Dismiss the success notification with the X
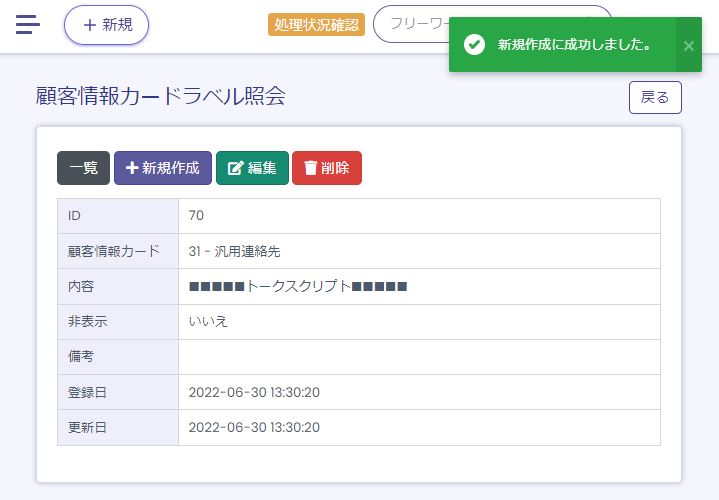Screen dimensions: 719x500 click(x=688, y=45)
